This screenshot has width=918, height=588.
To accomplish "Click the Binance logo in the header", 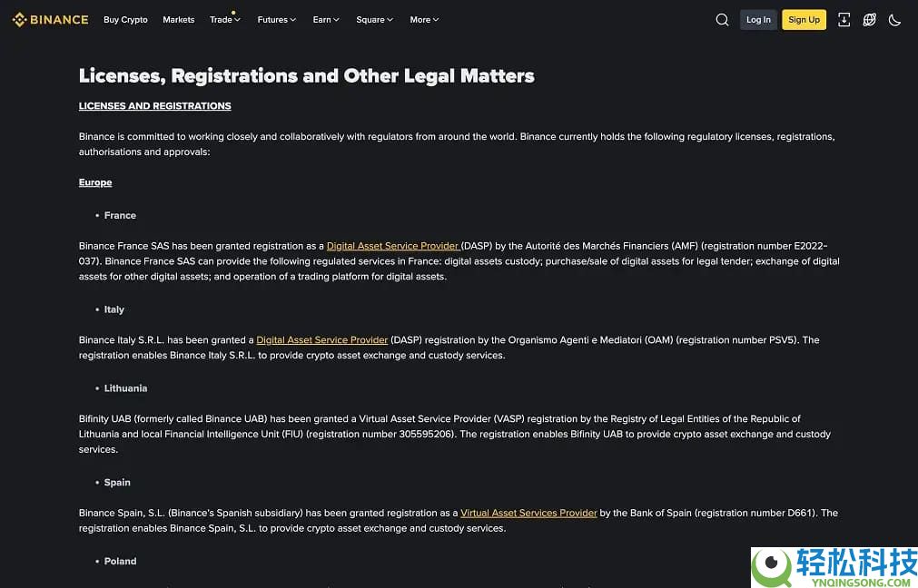I will tap(50, 19).
